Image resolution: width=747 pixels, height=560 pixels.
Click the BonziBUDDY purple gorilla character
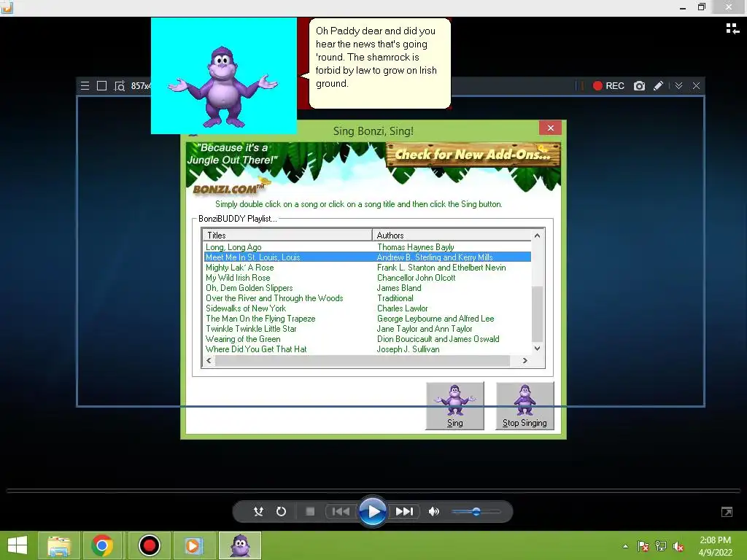(223, 87)
